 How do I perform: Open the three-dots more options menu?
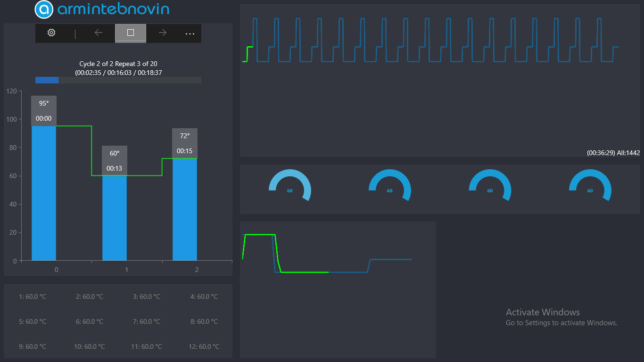(x=190, y=33)
